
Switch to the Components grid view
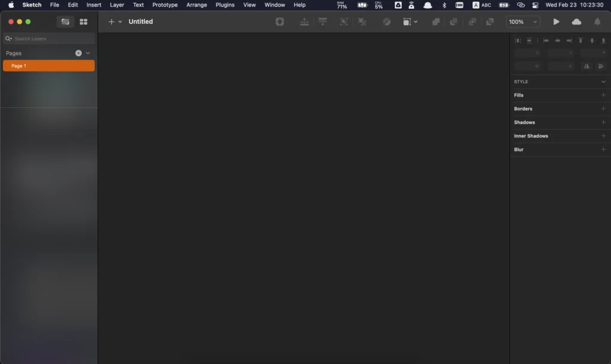pyautogui.click(x=84, y=21)
